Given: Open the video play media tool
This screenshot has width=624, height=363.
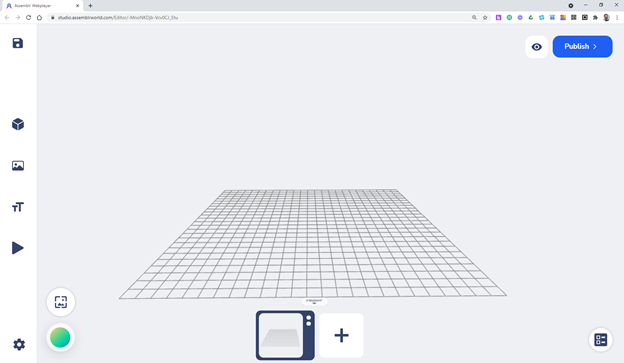Looking at the screenshot, I should coord(18,248).
